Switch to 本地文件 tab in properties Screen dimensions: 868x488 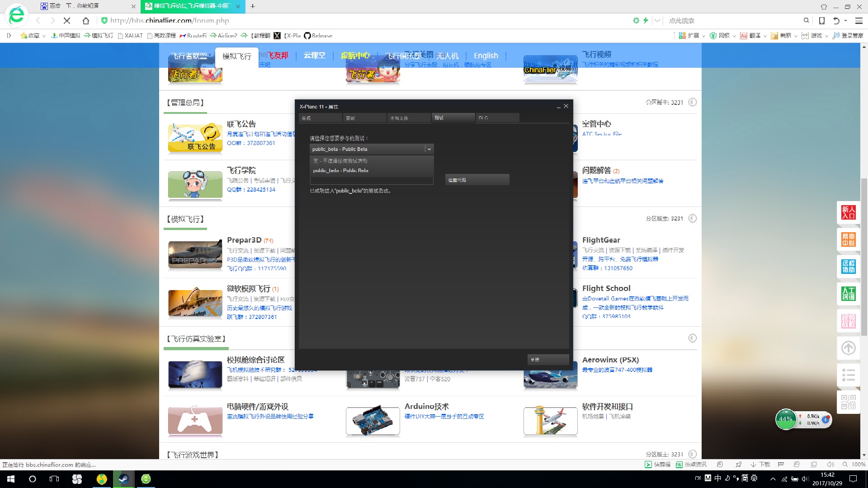[409, 118]
